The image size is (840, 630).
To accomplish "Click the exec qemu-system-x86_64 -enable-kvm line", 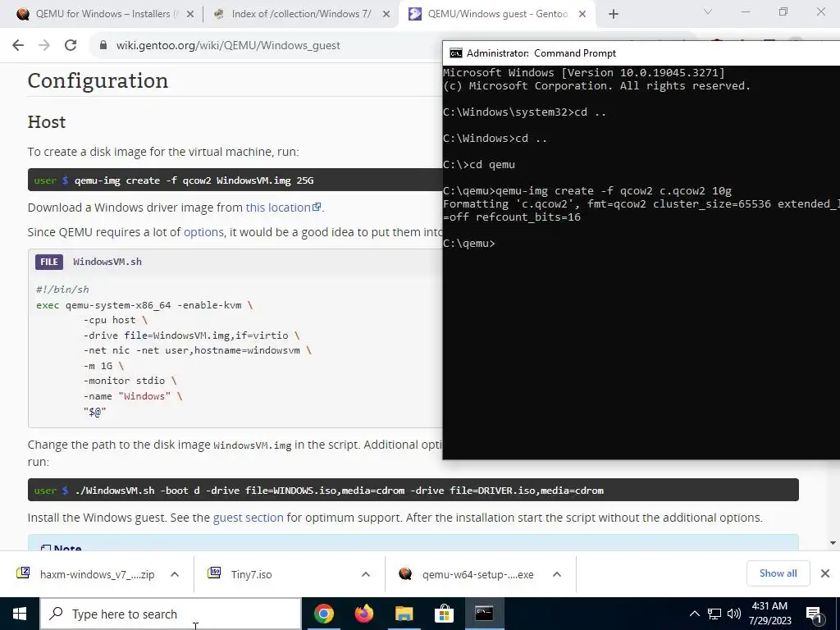I will coord(144,305).
